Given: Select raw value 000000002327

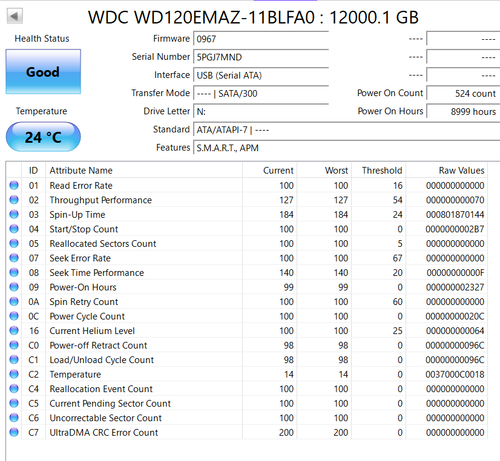Looking at the screenshot, I should pyautogui.click(x=455, y=287).
